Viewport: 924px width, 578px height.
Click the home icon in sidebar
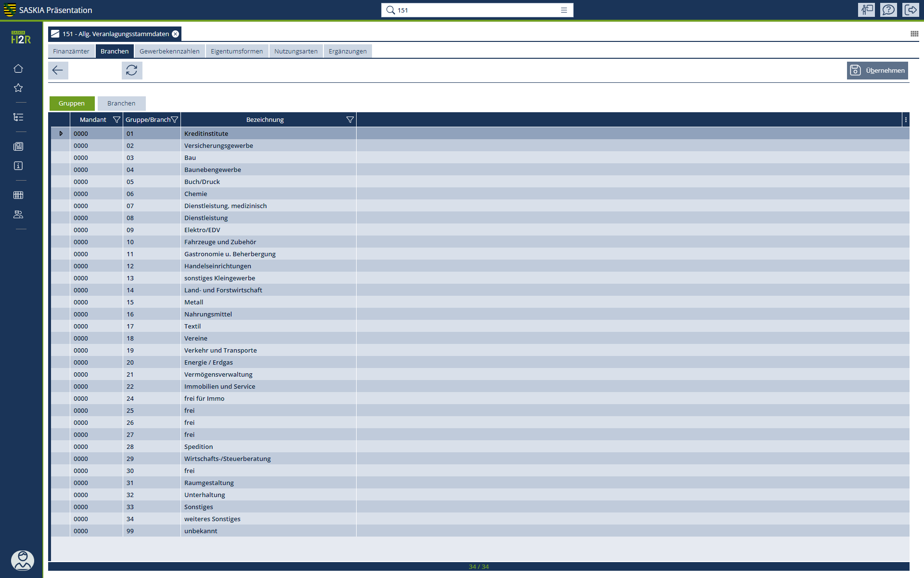click(x=18, y=68)
